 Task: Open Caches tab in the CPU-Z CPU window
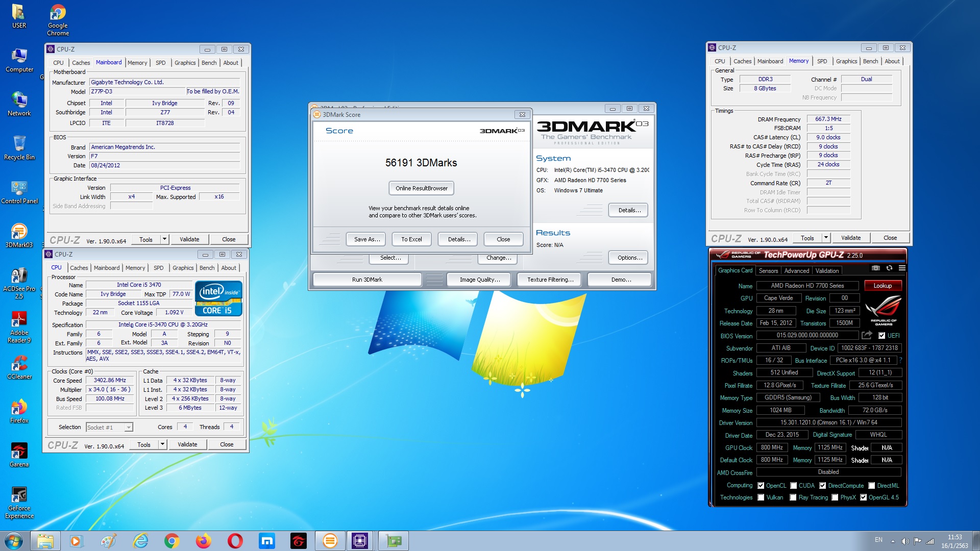point(79,268)
